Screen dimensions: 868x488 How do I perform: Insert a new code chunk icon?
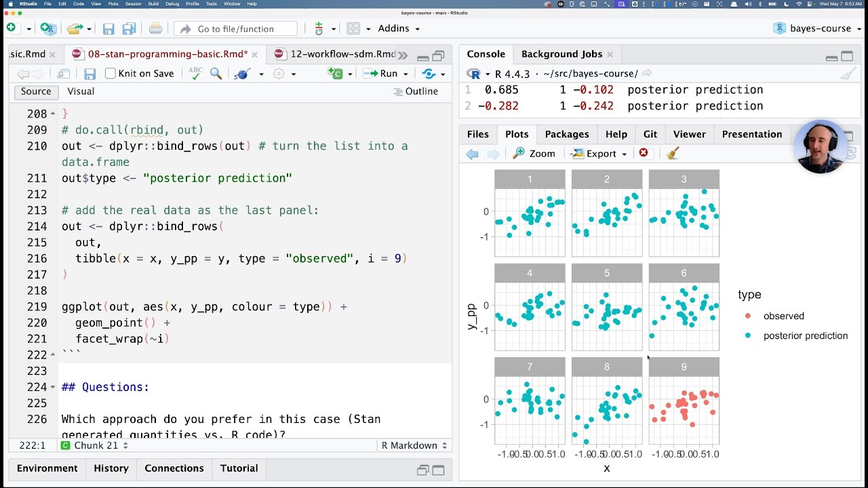335,73
